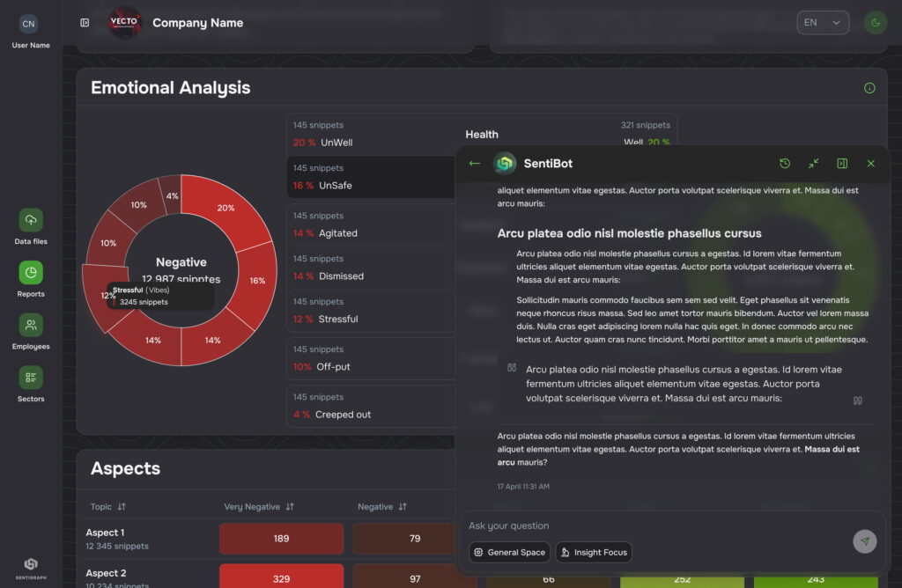The height and width of the screenshot is (588, 902).
Task: Select the UnSafe 16% emotion row
Action: 370,177
